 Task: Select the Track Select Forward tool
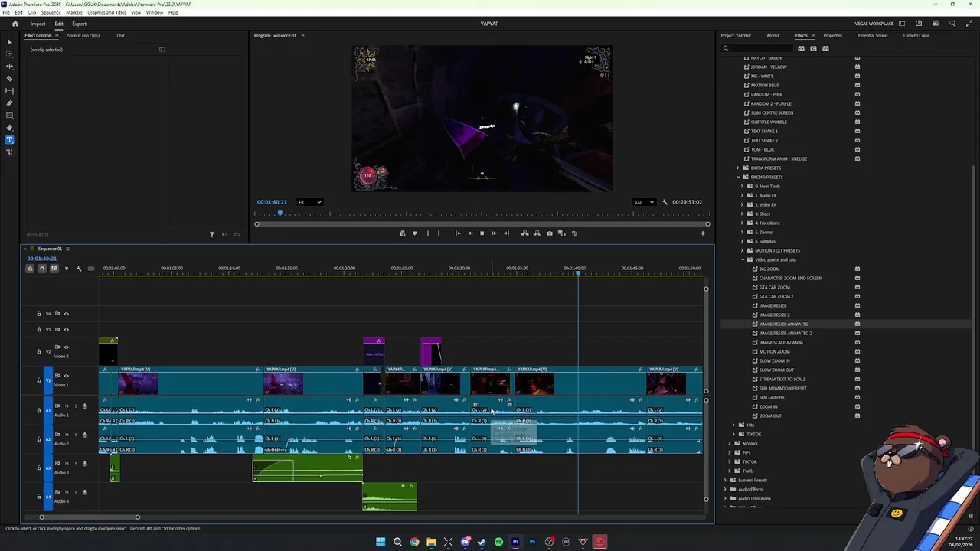tap(9, 54)
